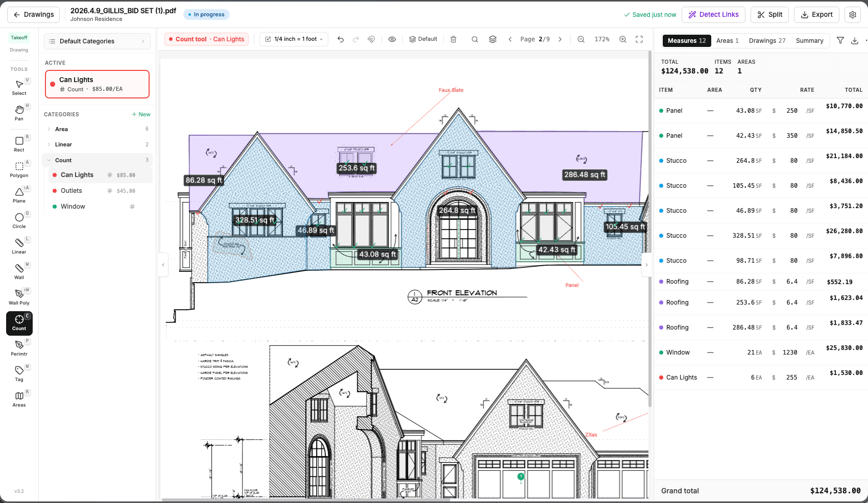The image size is (868, 503).
Task: Click red swatch of Outlets category
Action: pyautogui.click(x=55, y=191)
